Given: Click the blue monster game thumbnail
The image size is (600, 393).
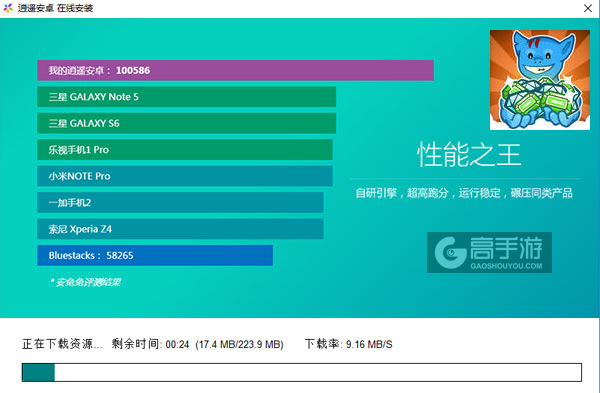Looking at the screenshot, I should point(540,80).
